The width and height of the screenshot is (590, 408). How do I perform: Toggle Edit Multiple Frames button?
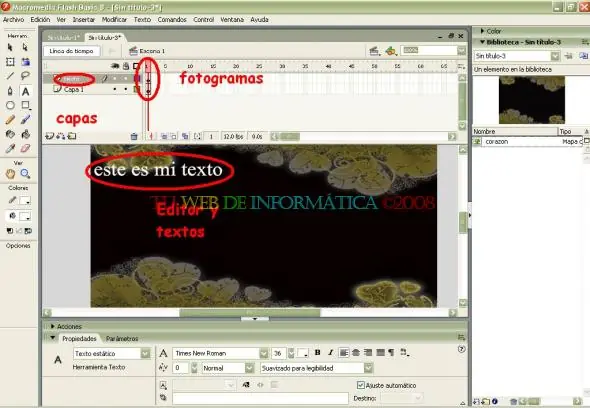coord(185,136)
